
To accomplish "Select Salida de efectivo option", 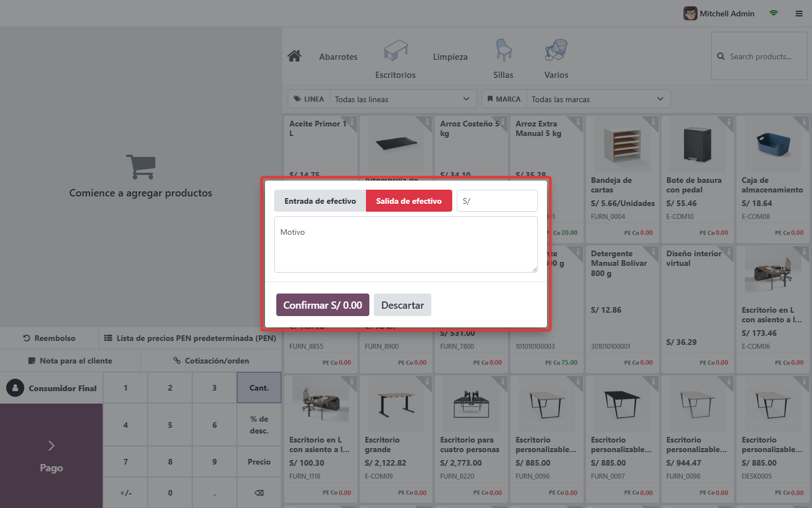I will pos(409,201).
